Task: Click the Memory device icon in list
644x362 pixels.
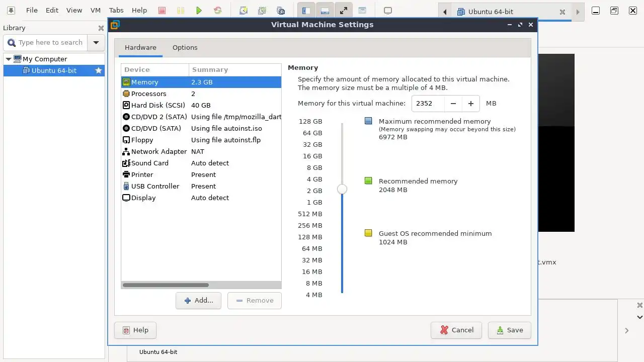Action: [x=126, y=82]
